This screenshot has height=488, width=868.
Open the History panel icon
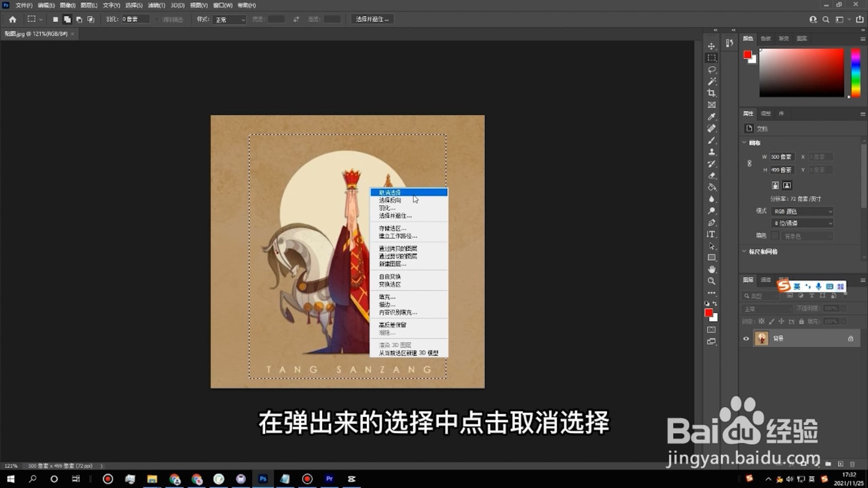tap(730, 43)
